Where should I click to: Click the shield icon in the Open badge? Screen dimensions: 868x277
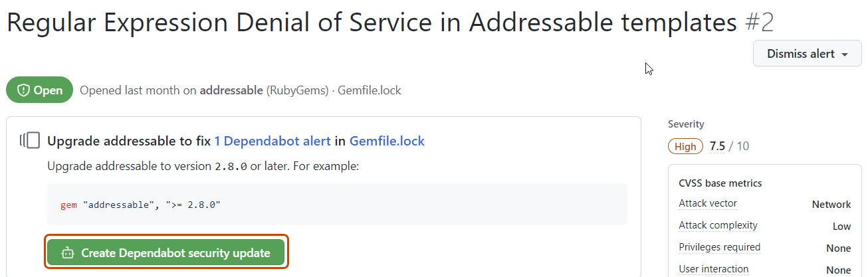(x=23, y=90)
